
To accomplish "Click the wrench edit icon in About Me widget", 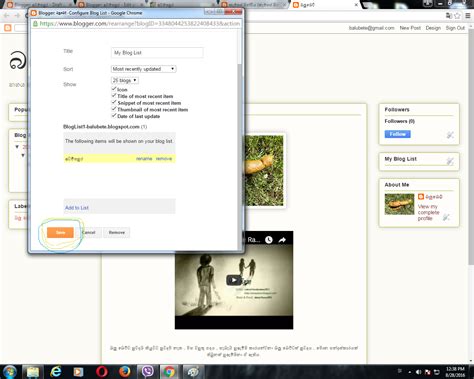I will [x=446, y=217].
